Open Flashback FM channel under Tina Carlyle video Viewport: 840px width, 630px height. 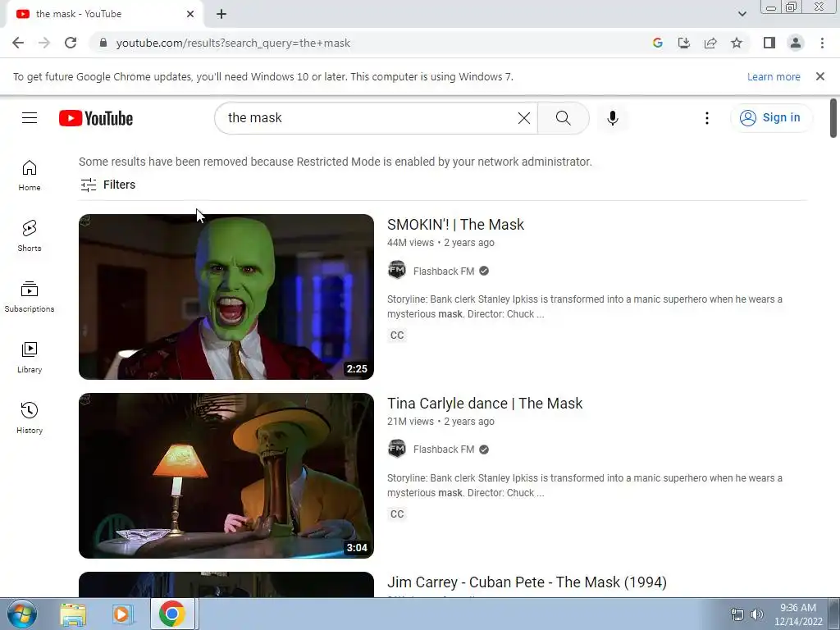[444, 450]
